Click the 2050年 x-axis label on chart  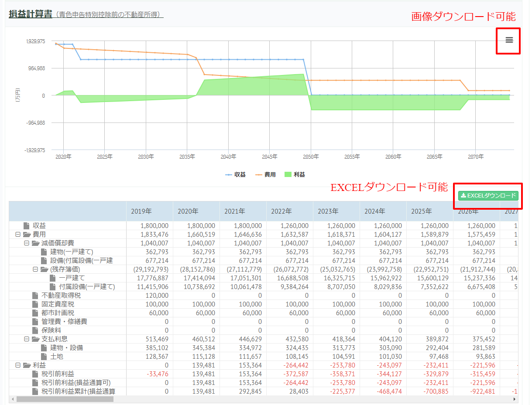[312, 157]
